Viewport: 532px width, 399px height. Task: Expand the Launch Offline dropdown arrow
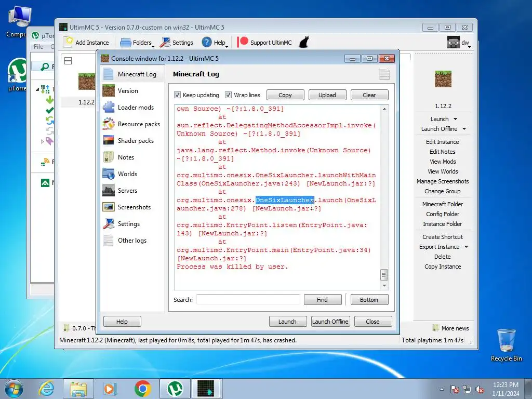(464, 129)
